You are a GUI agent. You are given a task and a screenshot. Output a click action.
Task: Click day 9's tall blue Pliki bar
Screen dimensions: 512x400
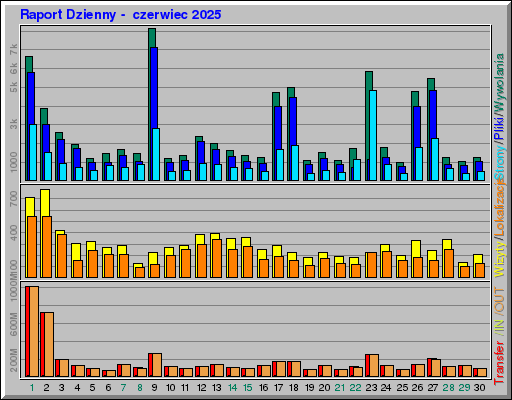coord(154,87)
